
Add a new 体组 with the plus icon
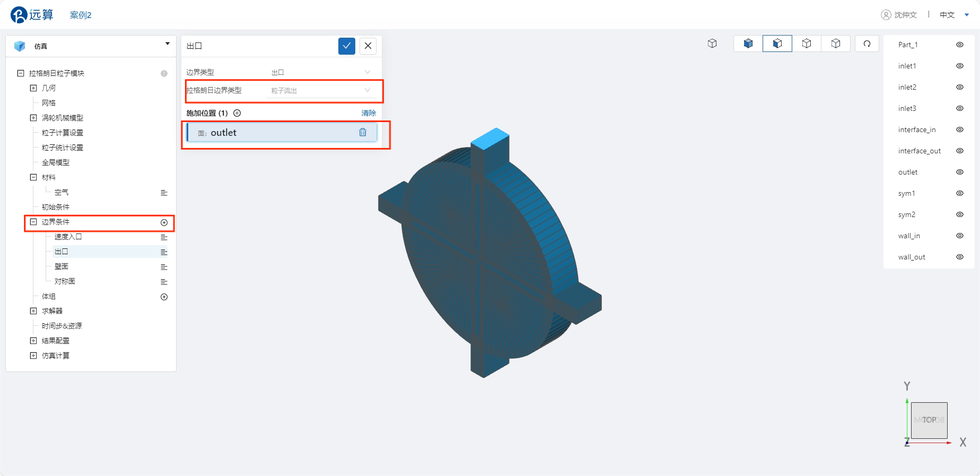(164, 297)
